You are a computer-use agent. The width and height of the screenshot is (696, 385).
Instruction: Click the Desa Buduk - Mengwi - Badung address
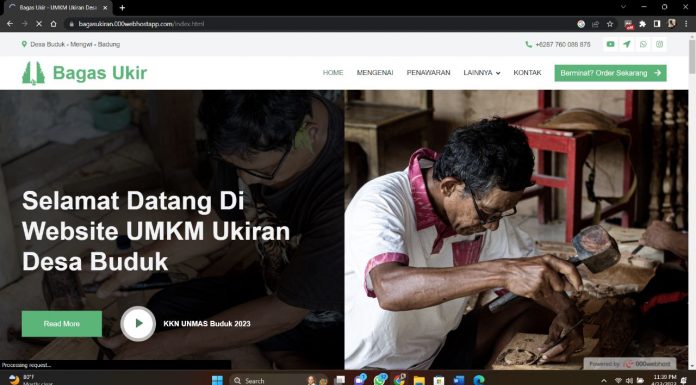pos(75,44)
